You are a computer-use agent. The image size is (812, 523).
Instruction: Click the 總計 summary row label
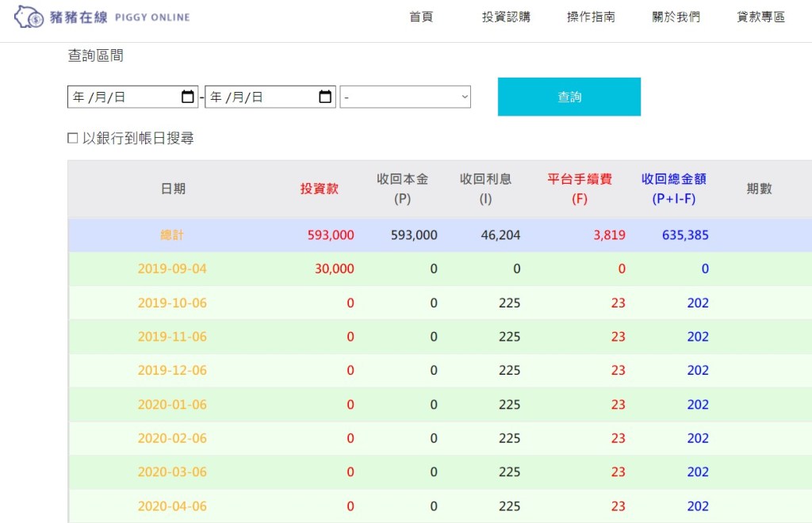point(172,235)
